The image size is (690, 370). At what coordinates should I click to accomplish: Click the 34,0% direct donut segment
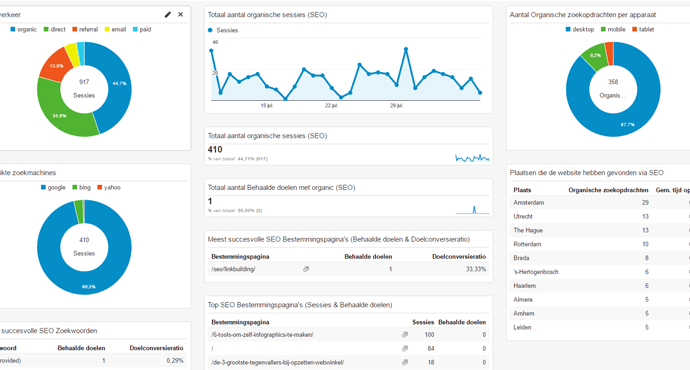tap(59, 115)
